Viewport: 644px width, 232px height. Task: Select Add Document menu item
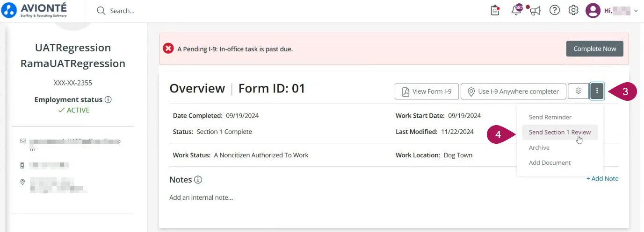550,163
